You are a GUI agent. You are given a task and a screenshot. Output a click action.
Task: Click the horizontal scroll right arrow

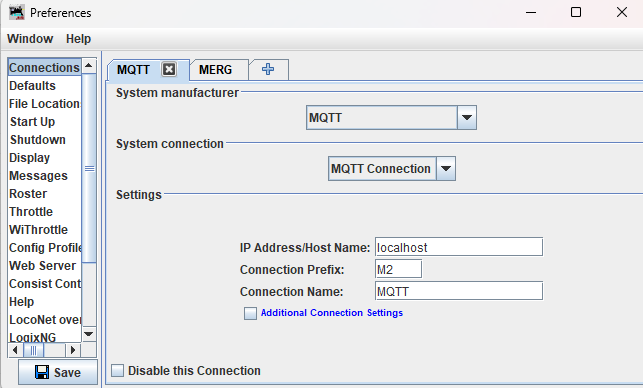point(73,350)
